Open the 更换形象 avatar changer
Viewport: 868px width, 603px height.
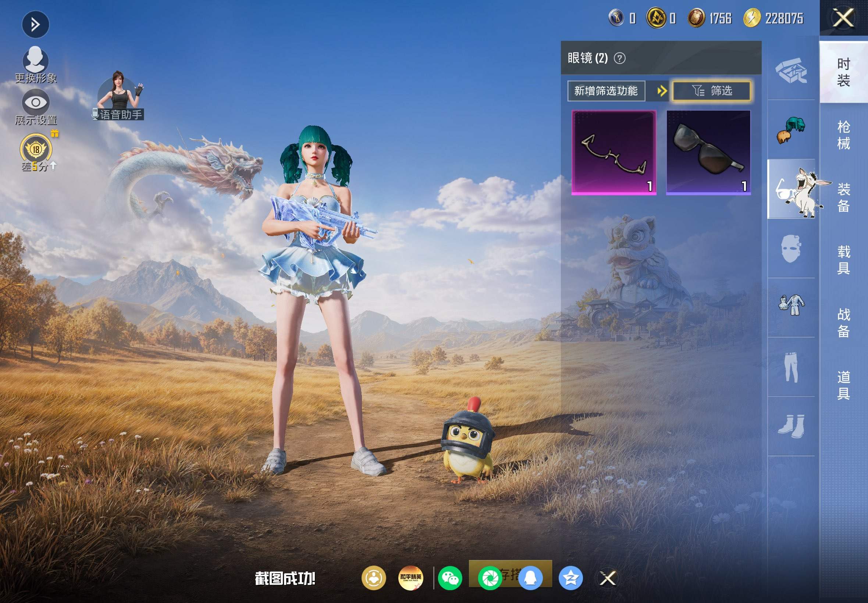[x=36, y=65]
